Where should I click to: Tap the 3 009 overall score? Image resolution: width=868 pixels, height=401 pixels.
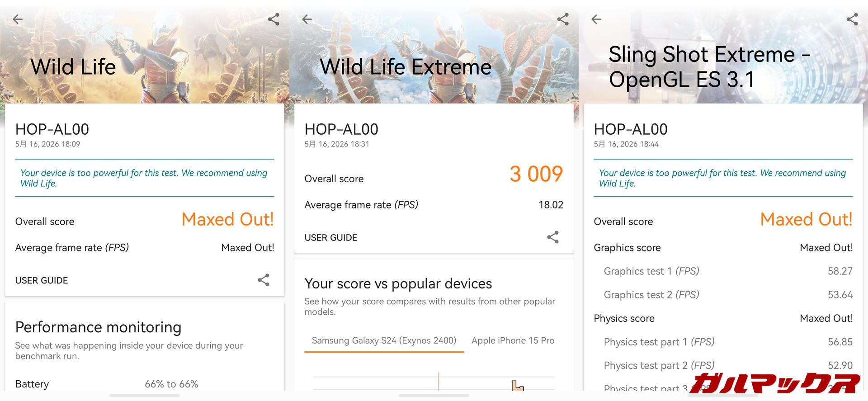coord(536,174)
